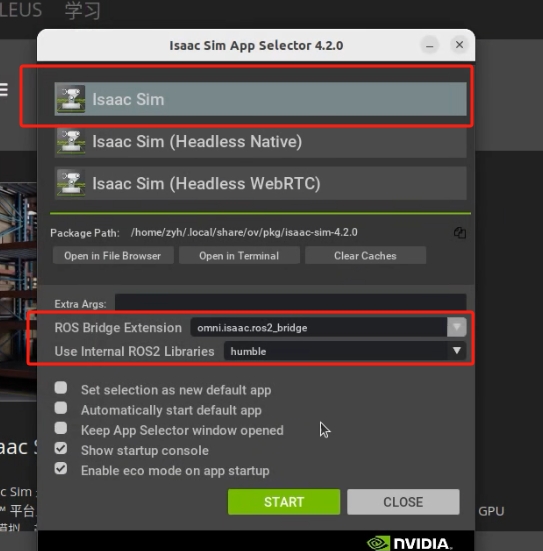Select Isaac Sim (Headless Native) entry
The height and width of the screenshot is (551, 543).
click(x=260, y=141)
